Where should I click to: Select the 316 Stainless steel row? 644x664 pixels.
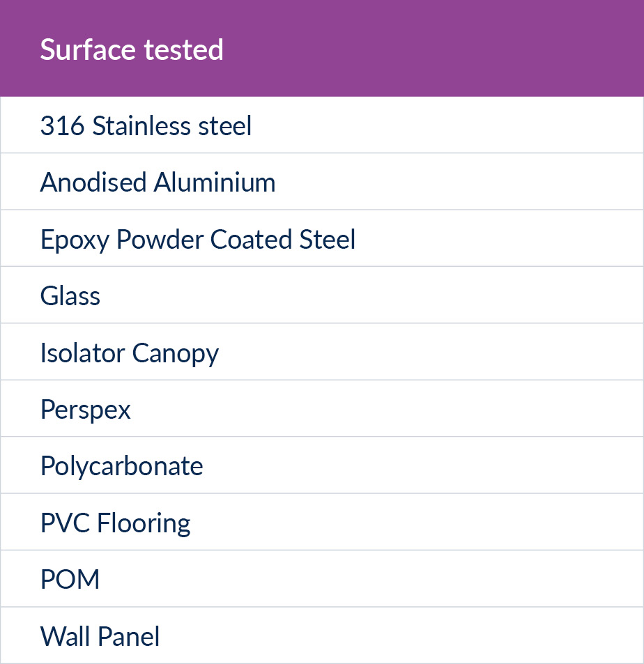[146, 126]
